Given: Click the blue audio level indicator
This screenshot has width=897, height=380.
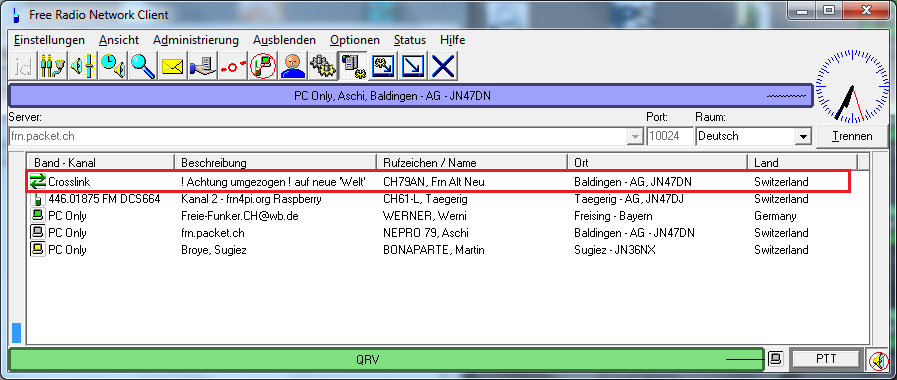Looking at the screenshot, I should click(17, 333).
